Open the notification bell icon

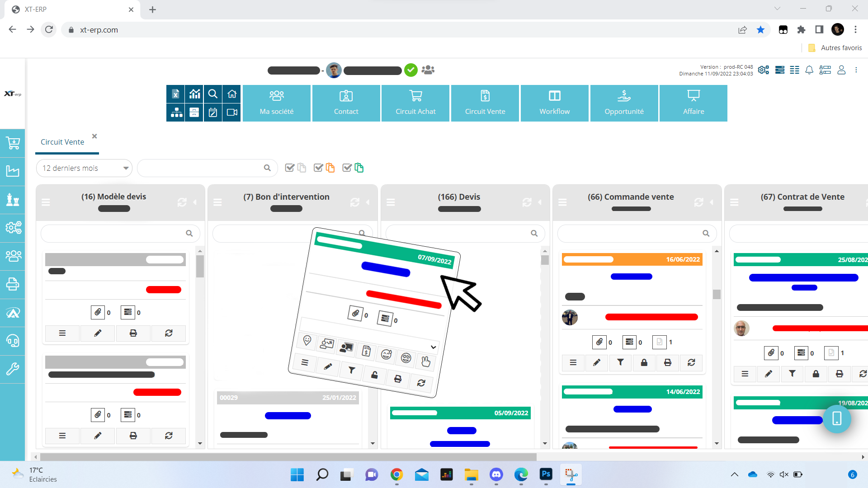[x=809, y=70]
